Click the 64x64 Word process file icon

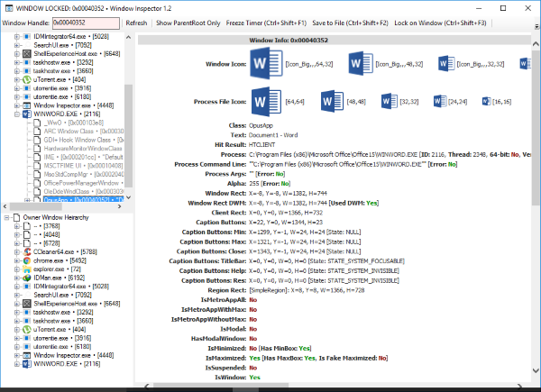[x=266, y=102]
